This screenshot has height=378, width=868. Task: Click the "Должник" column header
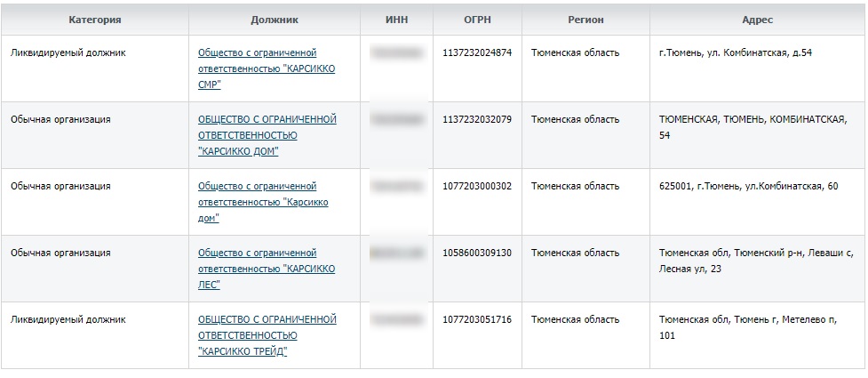tap(275, 20)
